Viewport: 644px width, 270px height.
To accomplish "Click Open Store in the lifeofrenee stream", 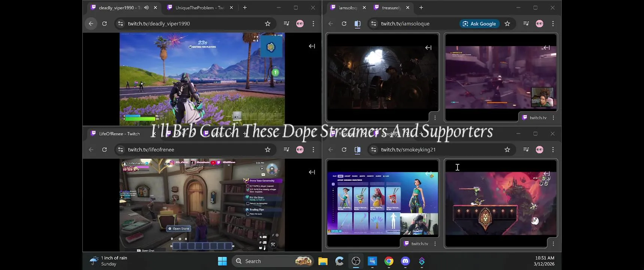I will click(179, 228).
